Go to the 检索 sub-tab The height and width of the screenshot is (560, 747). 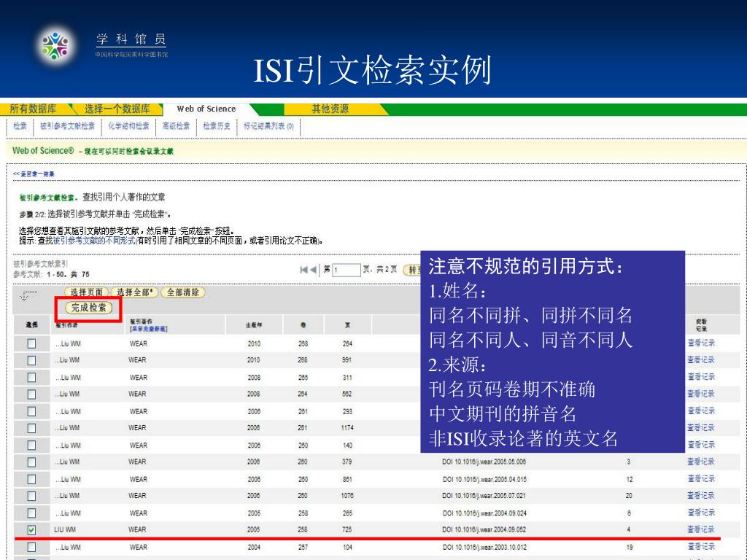pyautogui.click(x=20, y=126)
